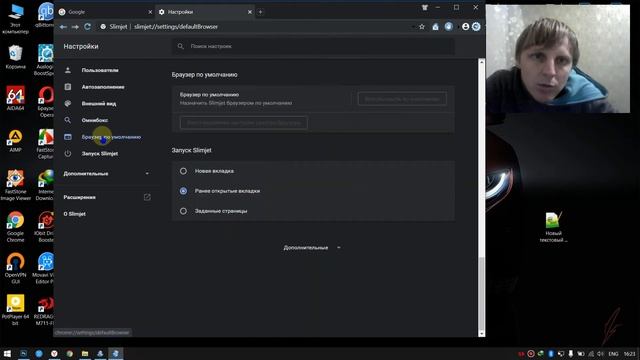Open the FastStone Image Viewer desktop icon
Viewport: 640px width, 360px height.
[15, 185]
